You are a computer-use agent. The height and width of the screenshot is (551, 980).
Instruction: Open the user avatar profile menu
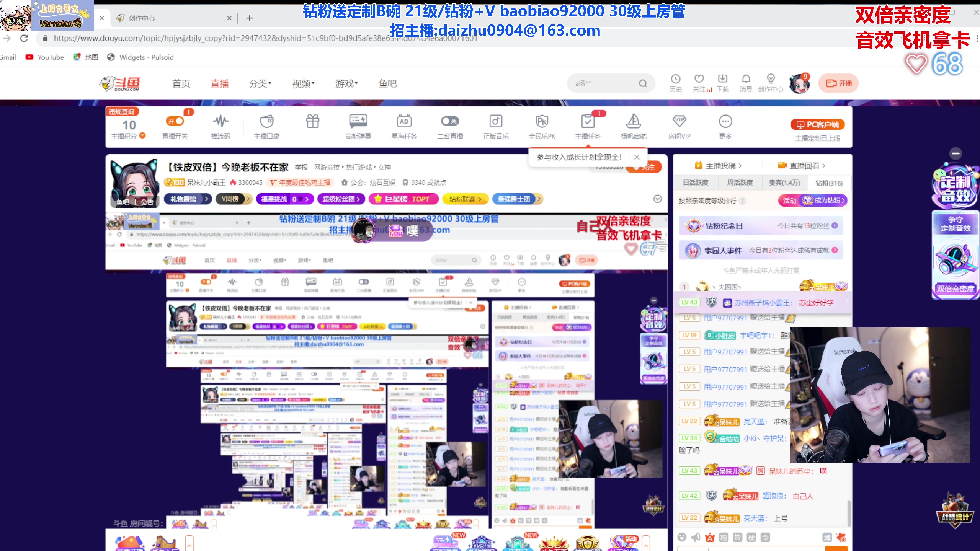(x=800, y=83)
